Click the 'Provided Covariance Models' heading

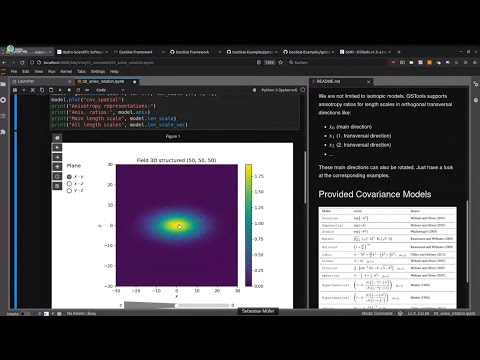(375, 194)
